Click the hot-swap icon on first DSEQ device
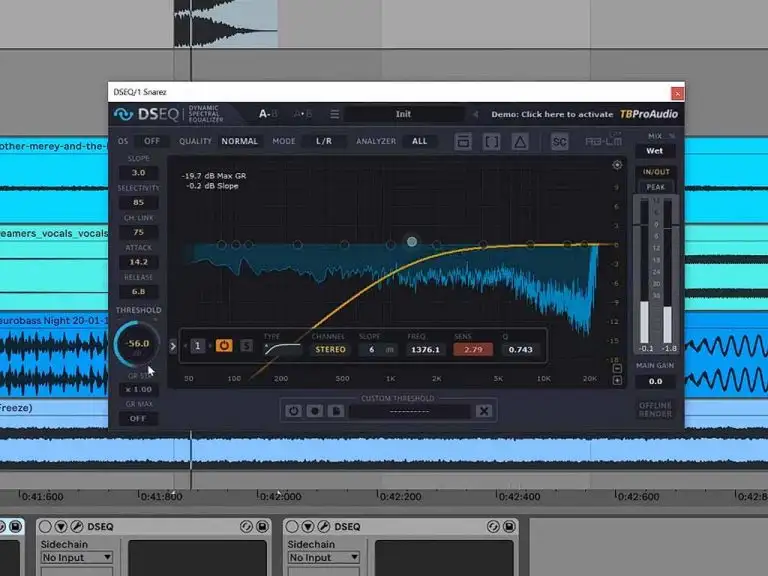 point(246,527)
